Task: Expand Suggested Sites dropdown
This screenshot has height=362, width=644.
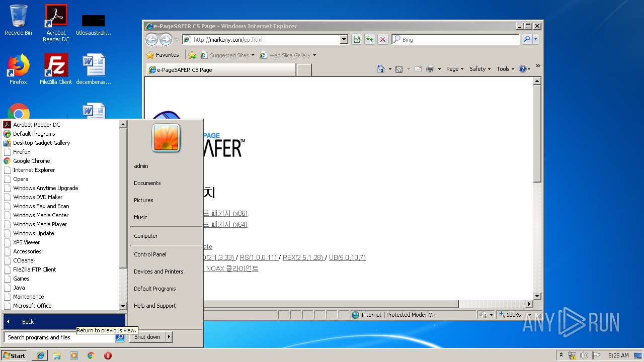Action: [x=253, y=55]
